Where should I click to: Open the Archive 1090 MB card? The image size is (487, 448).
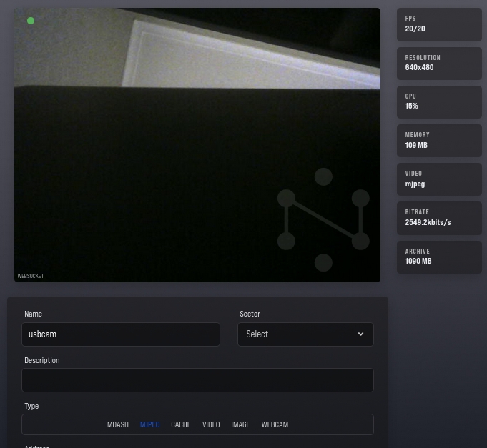tap(439, 257)
